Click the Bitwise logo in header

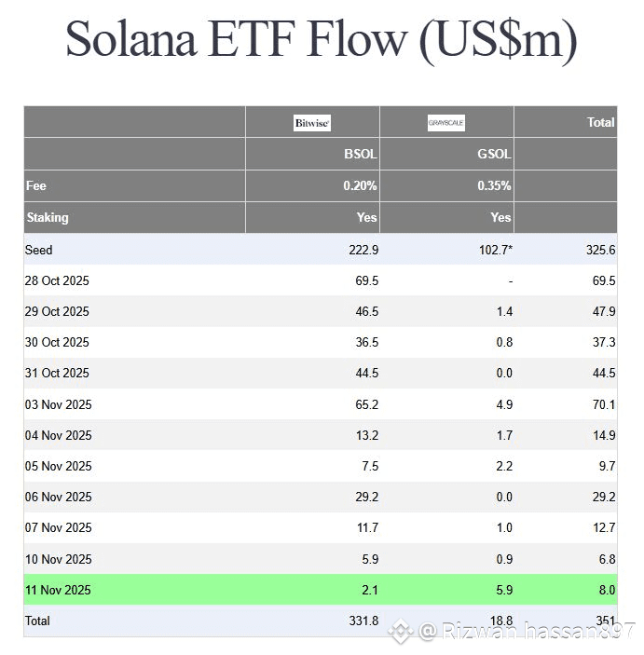(312, 123)
